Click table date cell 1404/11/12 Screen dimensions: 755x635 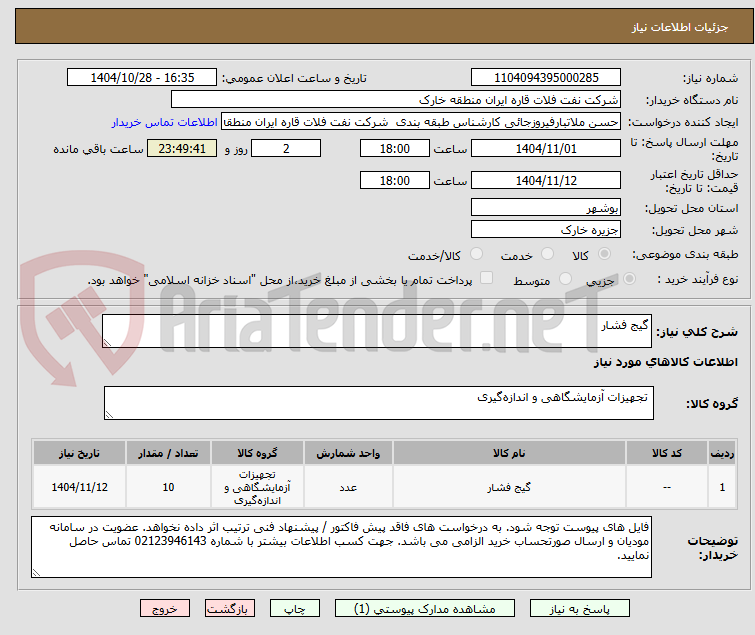[79, 487]
